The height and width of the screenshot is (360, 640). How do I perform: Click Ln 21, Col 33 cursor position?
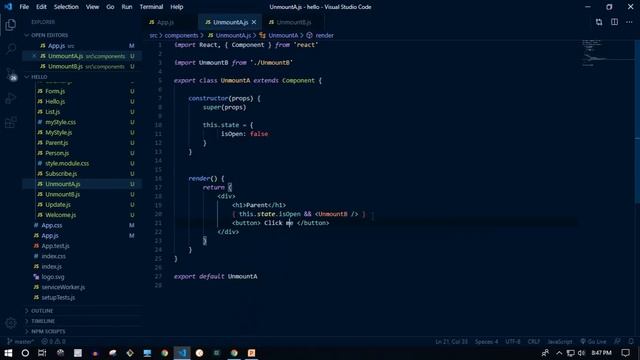click(451, 341)
